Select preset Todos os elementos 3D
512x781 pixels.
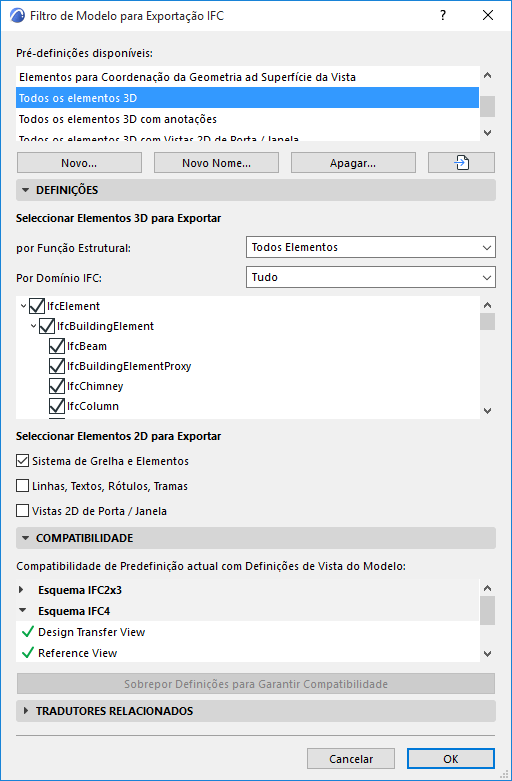pyautogui.click(x=248, y=98)
